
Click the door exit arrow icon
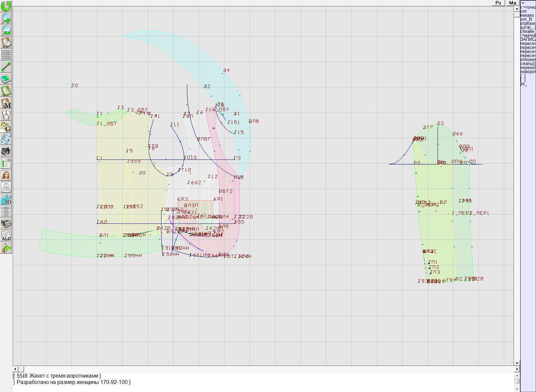coord(6,248)
